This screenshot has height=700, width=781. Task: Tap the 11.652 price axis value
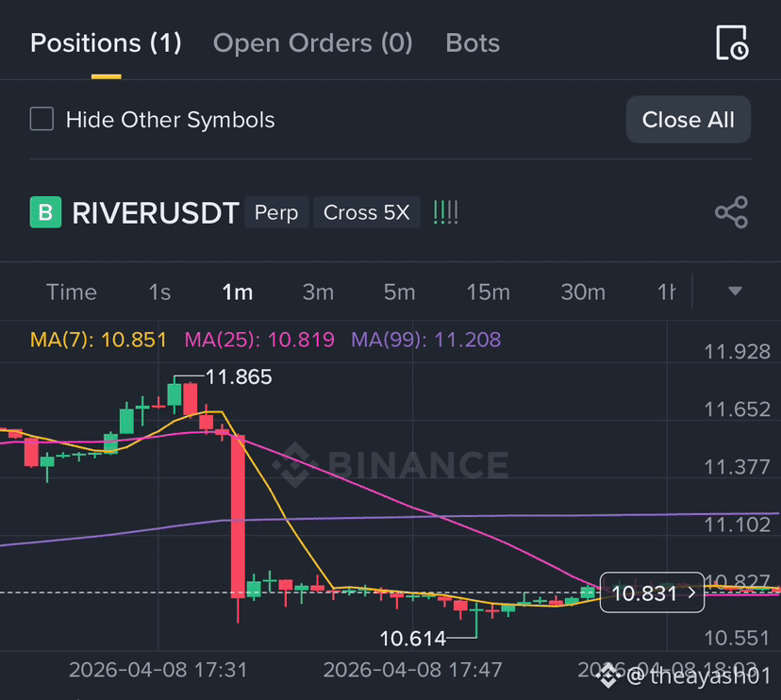[x=738, y=409]
